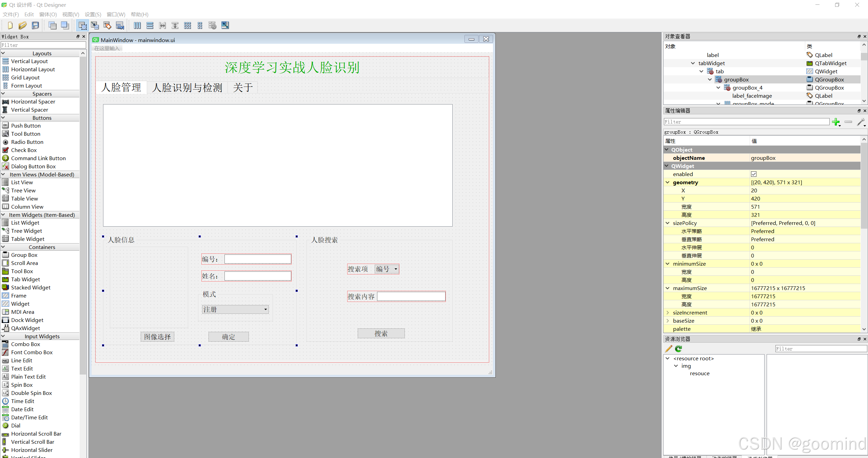Click the Open file toolbar icon
The image size is (868, 458).
pyautogui.click(x=21, y=25)
